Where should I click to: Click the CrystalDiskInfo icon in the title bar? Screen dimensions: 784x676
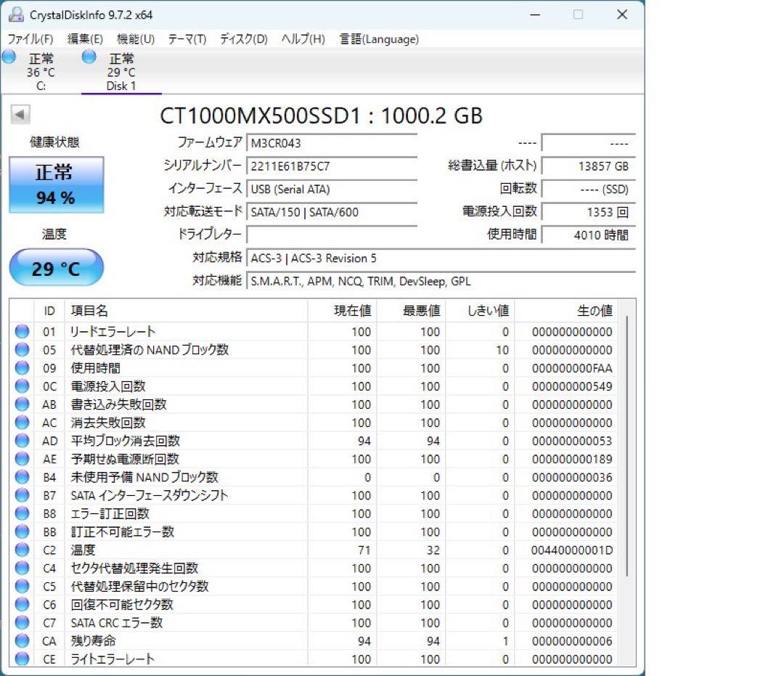[16, 14]
